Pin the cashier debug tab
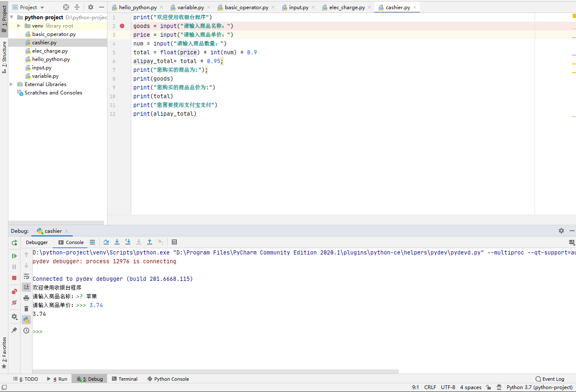Viewport: 576px width, 392px height. click(14, 330)
